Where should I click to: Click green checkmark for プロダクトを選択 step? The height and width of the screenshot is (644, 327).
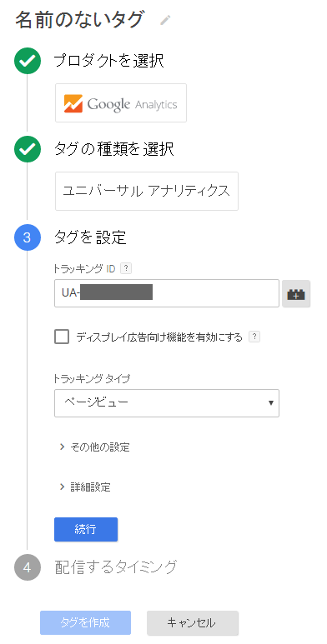click(28, 61)
